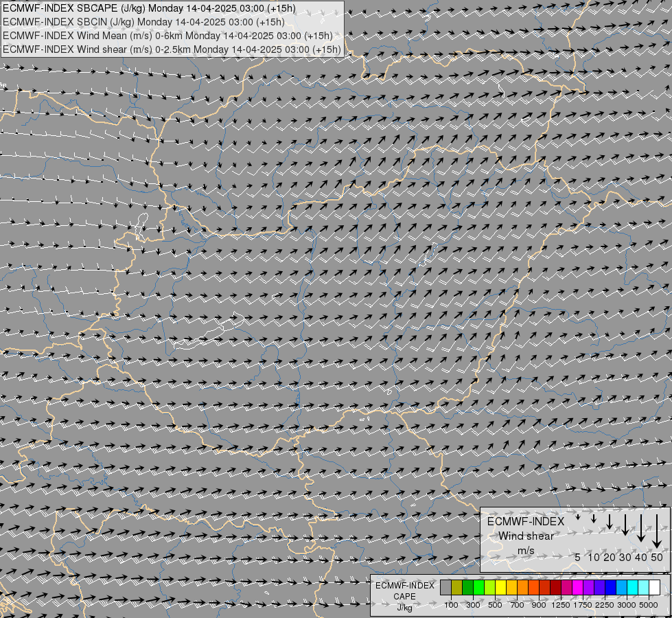The height and width of the screenshot is (618, 672).
Task: Click the 10 m/s wind shear reference arrow
Action: (x=594, y=519)
